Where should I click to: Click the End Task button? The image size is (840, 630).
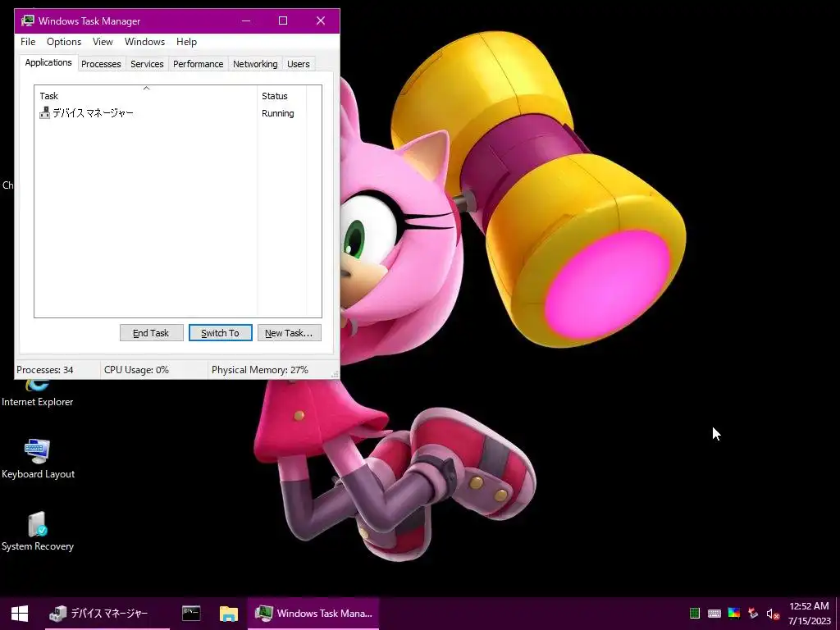click(152, 333)
